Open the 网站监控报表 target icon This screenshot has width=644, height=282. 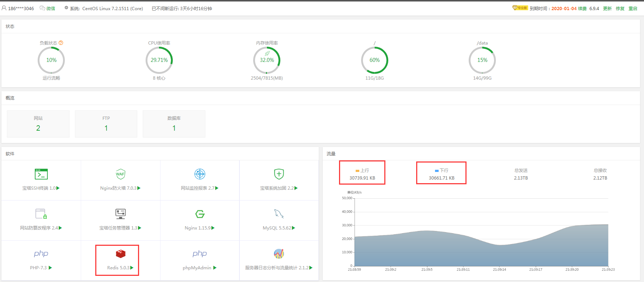point(200,174)
